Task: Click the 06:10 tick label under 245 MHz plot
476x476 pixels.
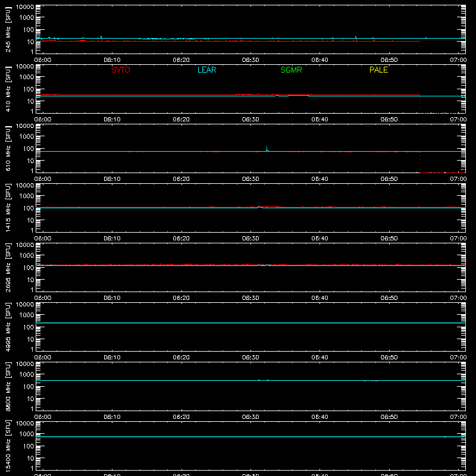Action: pyautogui.click(x=112, y=60)
